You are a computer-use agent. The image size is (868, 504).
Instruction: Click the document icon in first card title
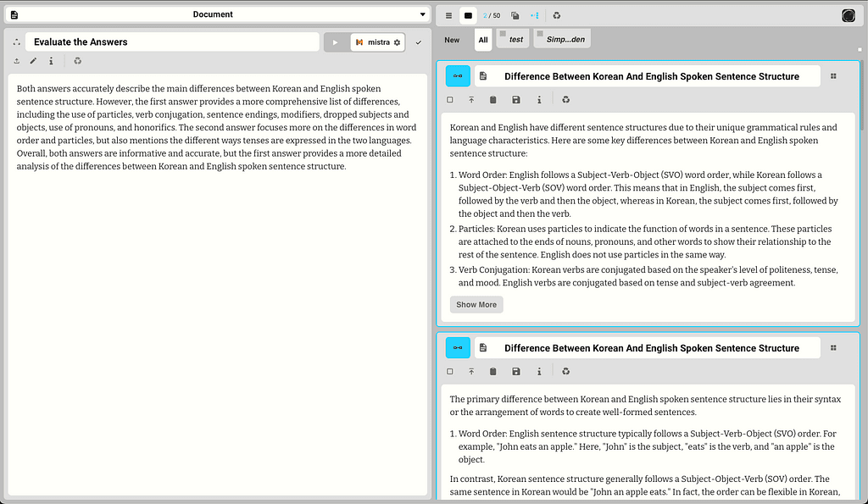click(483, 76)
